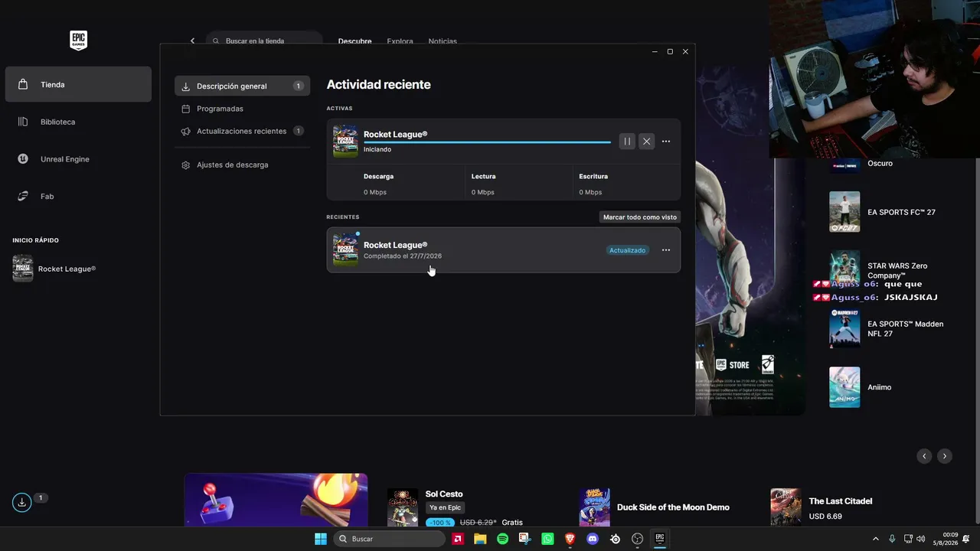
Task: Open File Explorer from the taskbar
Action: click(x=480, y=539)
